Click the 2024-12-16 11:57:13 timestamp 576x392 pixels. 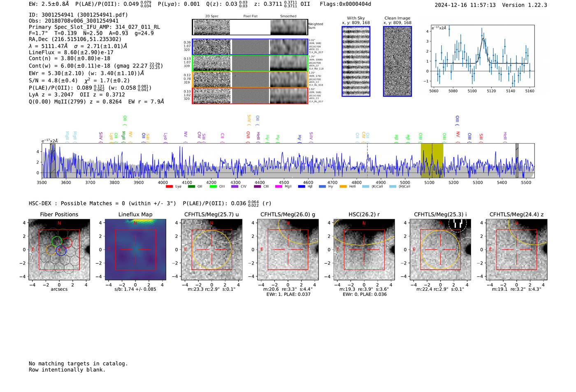[465, 5]
